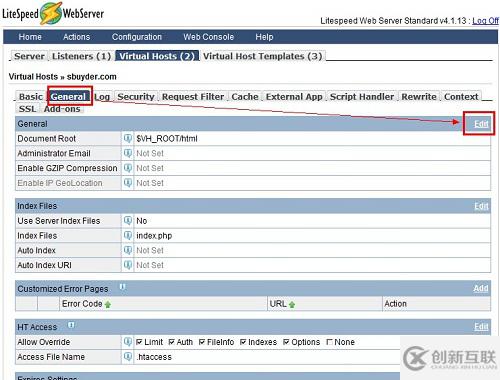
Task: Open help icon for Document Root
Action: point(128,138)
